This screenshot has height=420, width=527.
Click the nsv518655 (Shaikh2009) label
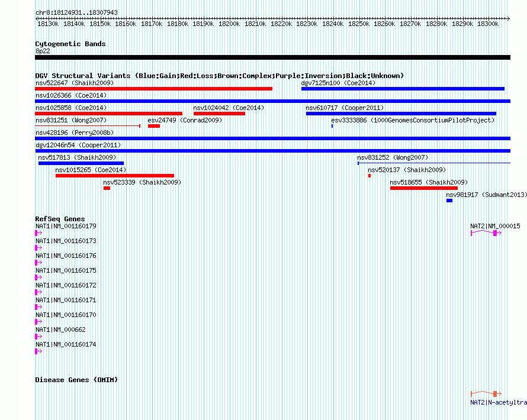(x=429, y=182)
